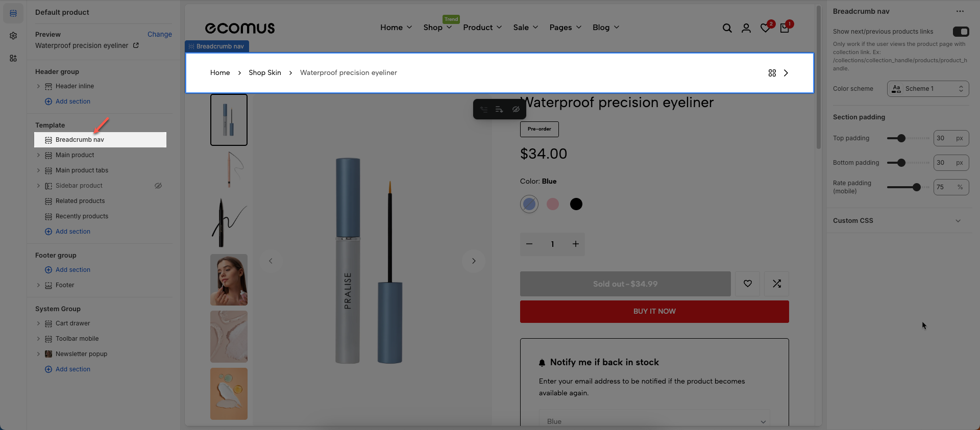
Task: Click the Sidebar product section icon
Action: pos(48,186)
